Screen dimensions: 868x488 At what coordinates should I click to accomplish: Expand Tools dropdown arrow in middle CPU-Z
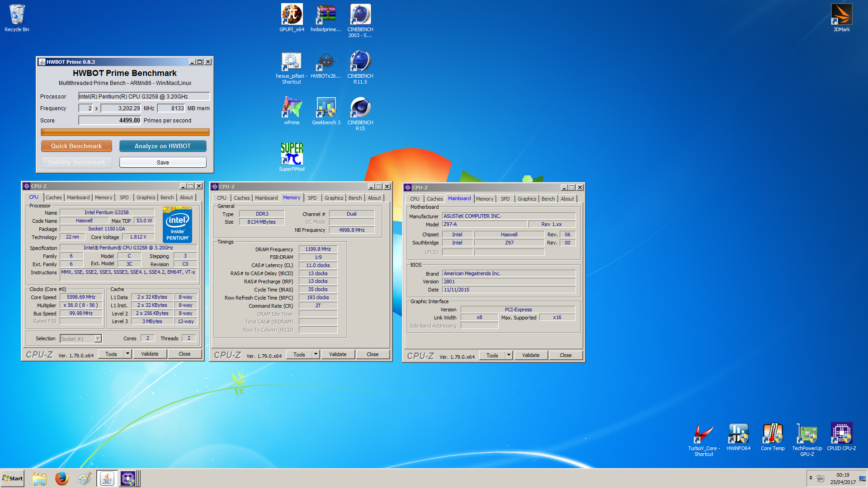click(316, 355)
